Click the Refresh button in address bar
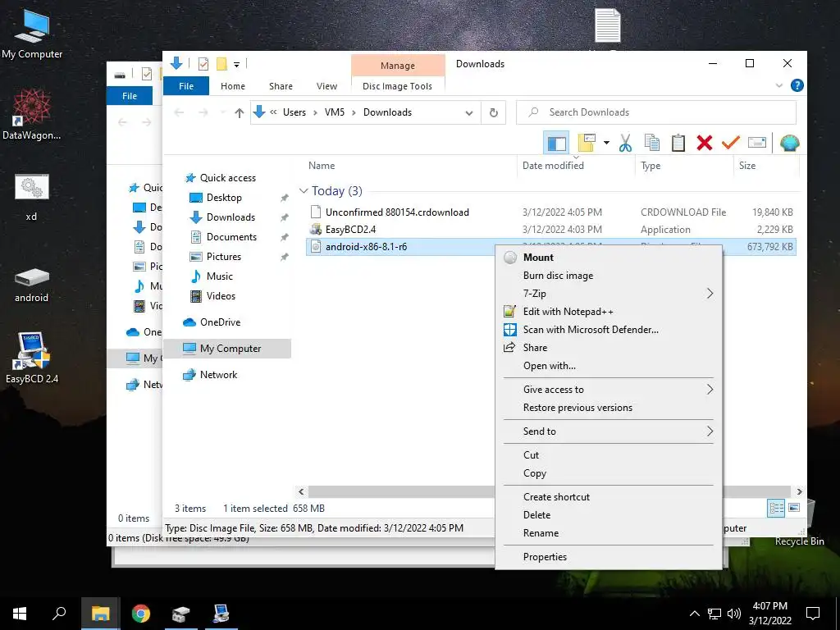The image size is (840, 630). [x=493, y=112]
